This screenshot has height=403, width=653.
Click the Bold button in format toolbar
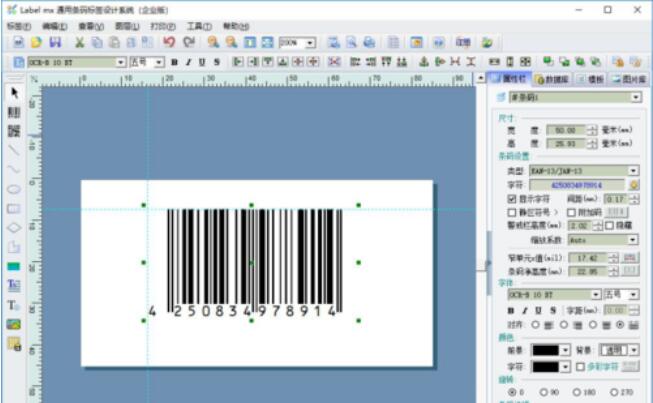pos(174,62)
